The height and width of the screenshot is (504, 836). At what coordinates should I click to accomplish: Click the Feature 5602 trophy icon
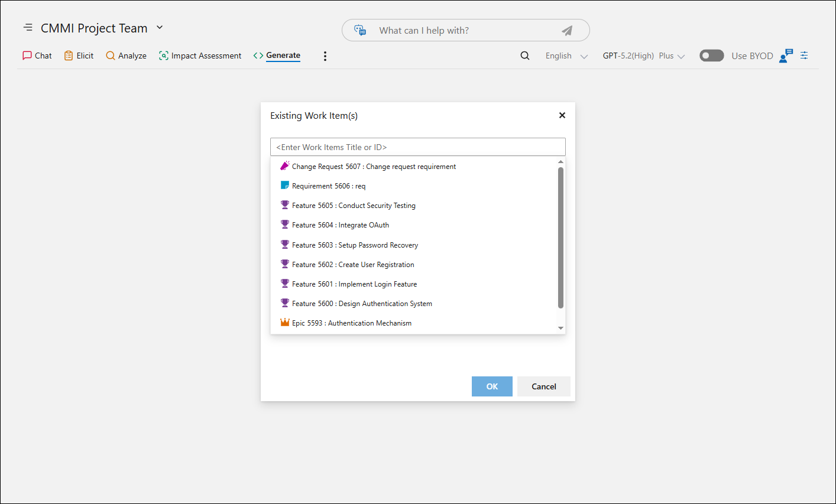coord(284,264)
